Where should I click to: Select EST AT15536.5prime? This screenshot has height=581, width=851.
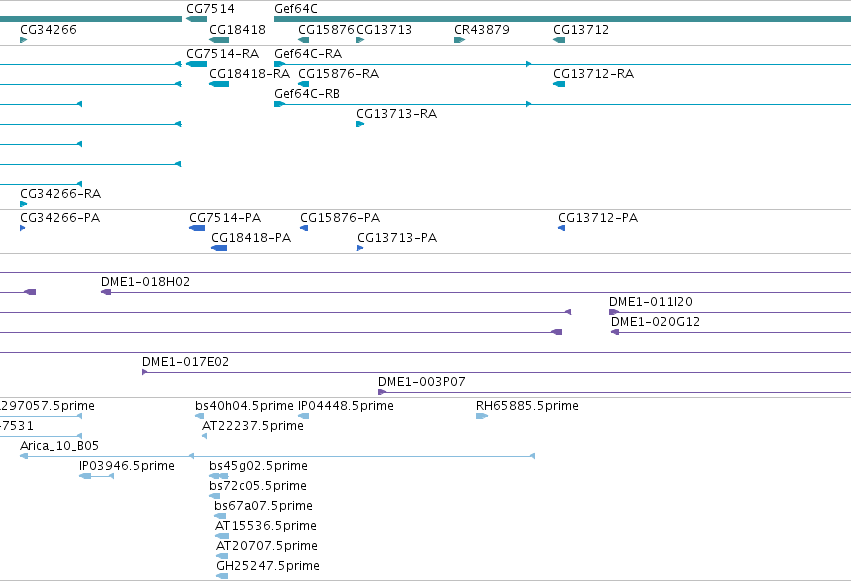click(x=266, y=526)
